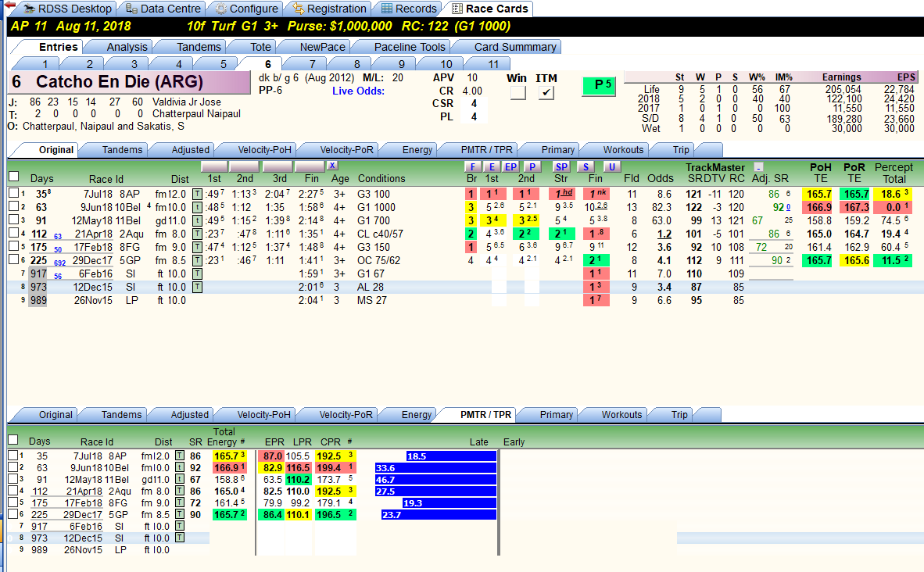924x572 pixels.
Task: Uncheck the ITM checkbox
Action: 546,92
